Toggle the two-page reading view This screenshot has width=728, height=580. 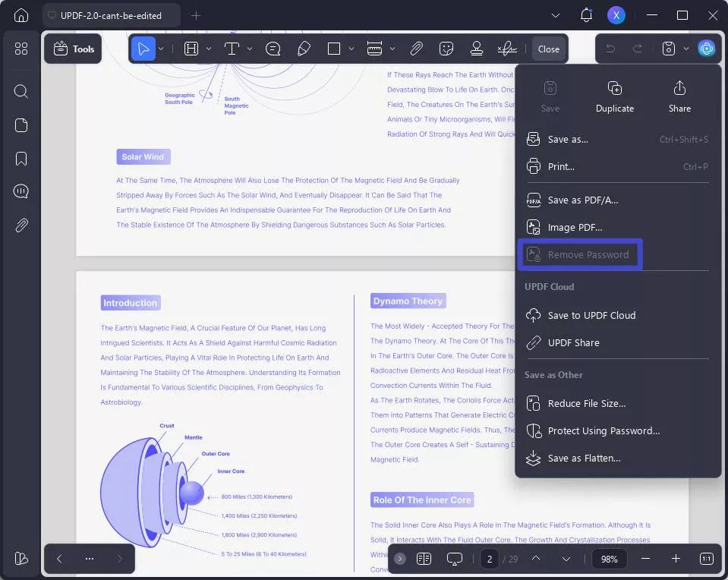point(424,559)
